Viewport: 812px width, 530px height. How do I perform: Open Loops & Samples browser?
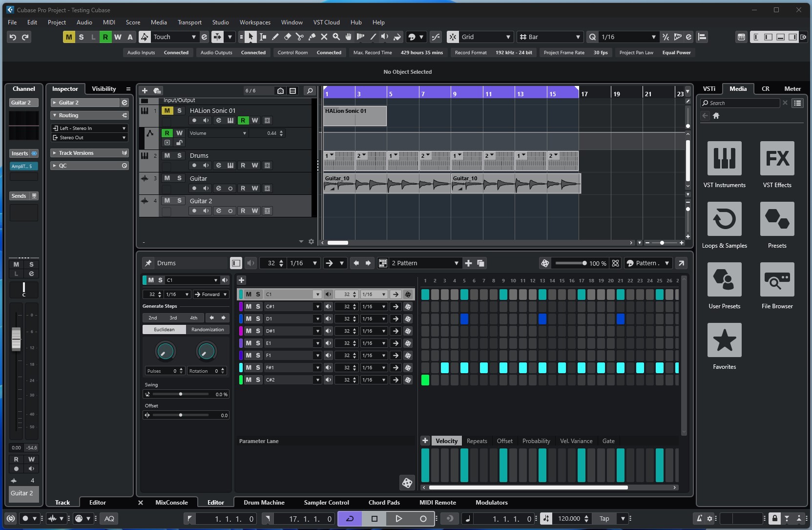point(724,219)
